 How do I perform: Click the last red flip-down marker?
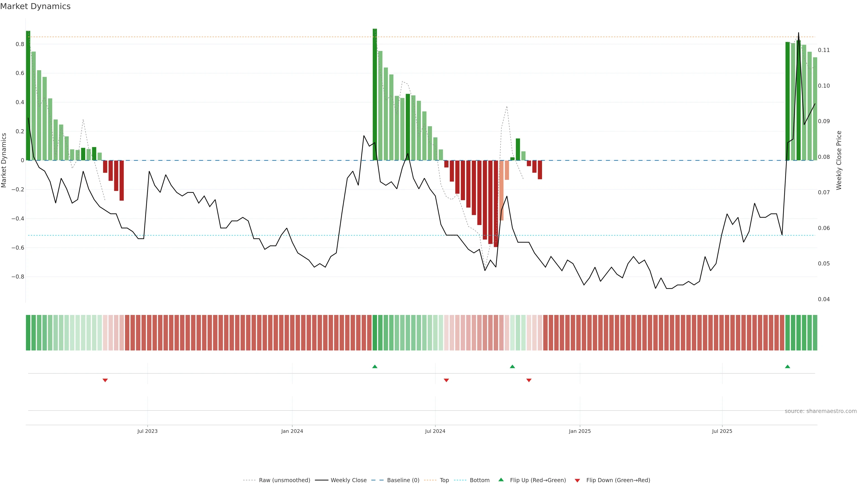click(x=529, y=380)
